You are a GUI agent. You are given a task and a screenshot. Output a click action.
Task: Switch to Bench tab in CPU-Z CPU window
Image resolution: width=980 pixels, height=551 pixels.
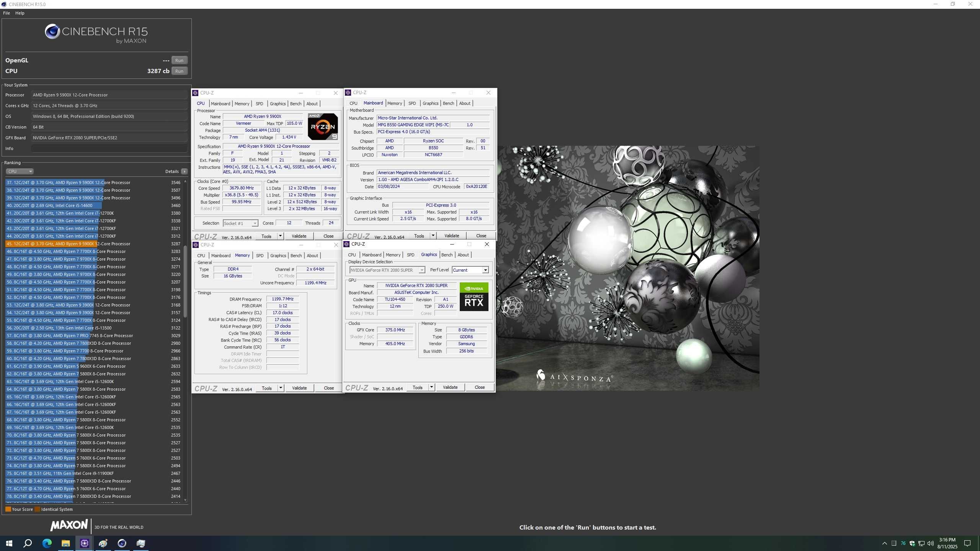click(x=296, y=104)
